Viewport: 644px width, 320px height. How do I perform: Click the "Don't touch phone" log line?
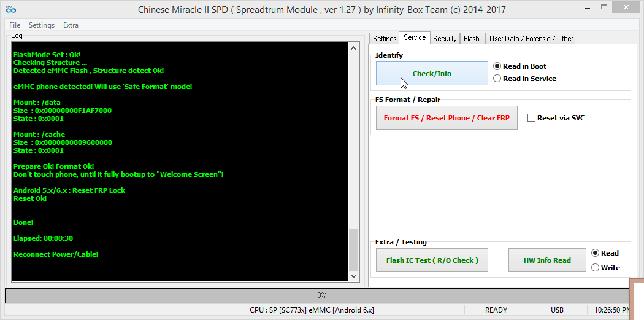(118, 175)
